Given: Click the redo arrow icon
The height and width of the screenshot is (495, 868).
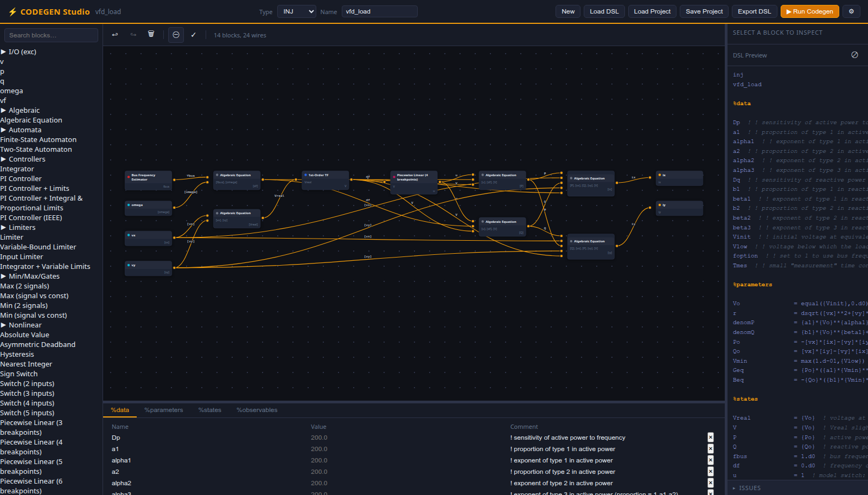Looking at the screenshot, I should (x=133, y=35).
